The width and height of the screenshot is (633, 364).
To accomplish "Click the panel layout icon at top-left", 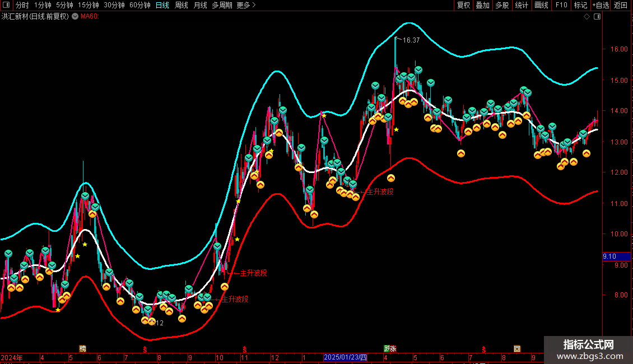I will point(7,5).
